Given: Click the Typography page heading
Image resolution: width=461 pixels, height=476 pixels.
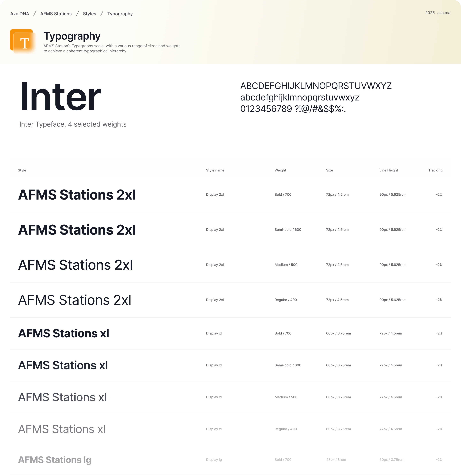Looking at the screenshot, I should click(x=72, y=36).
